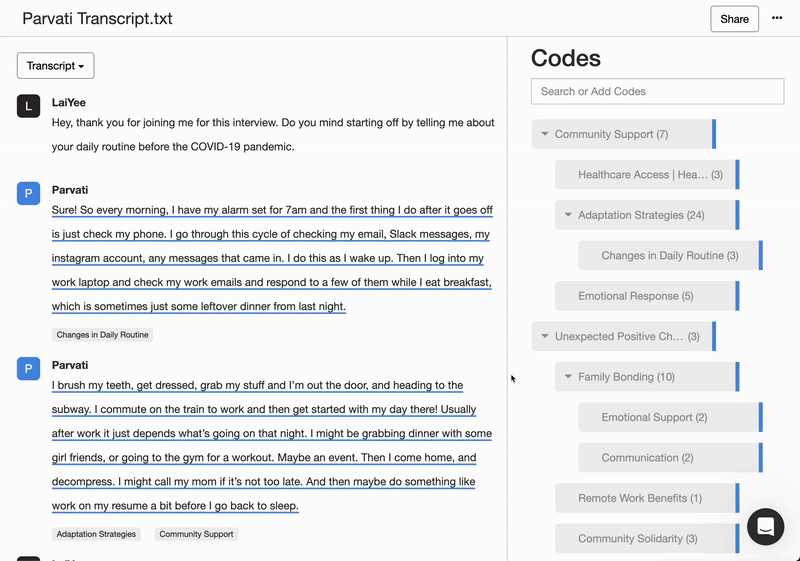Click the Parvati Transcript.txt title

pyautogui.click(x=97, y=19)
